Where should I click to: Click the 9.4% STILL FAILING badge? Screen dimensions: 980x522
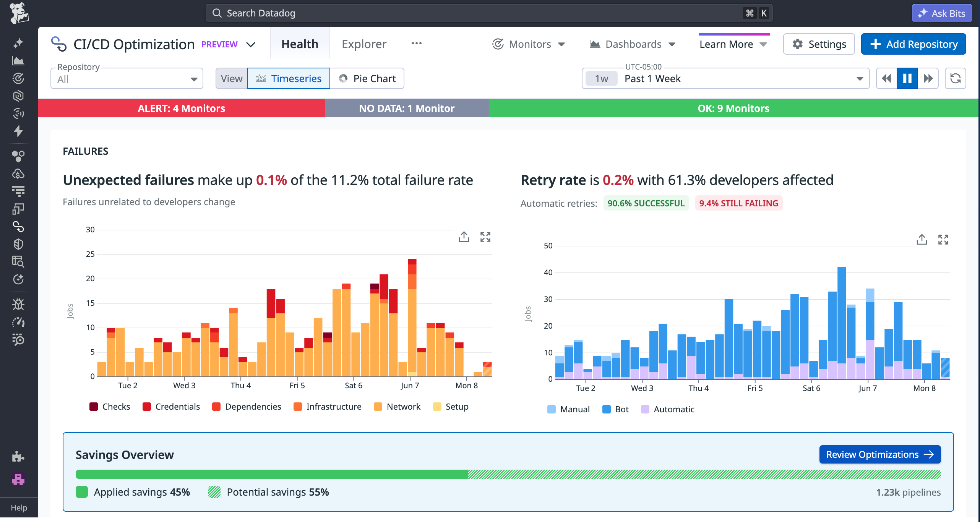click(738, 203)
